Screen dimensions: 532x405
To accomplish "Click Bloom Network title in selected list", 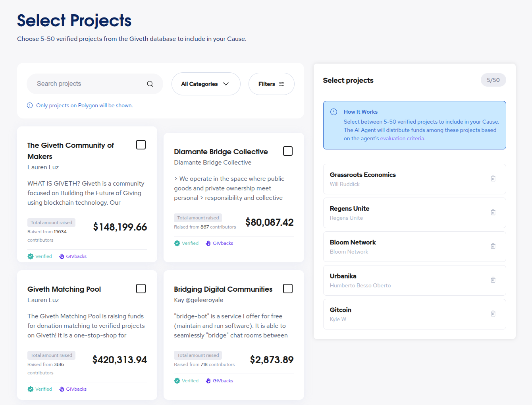I will click(353, 242).
